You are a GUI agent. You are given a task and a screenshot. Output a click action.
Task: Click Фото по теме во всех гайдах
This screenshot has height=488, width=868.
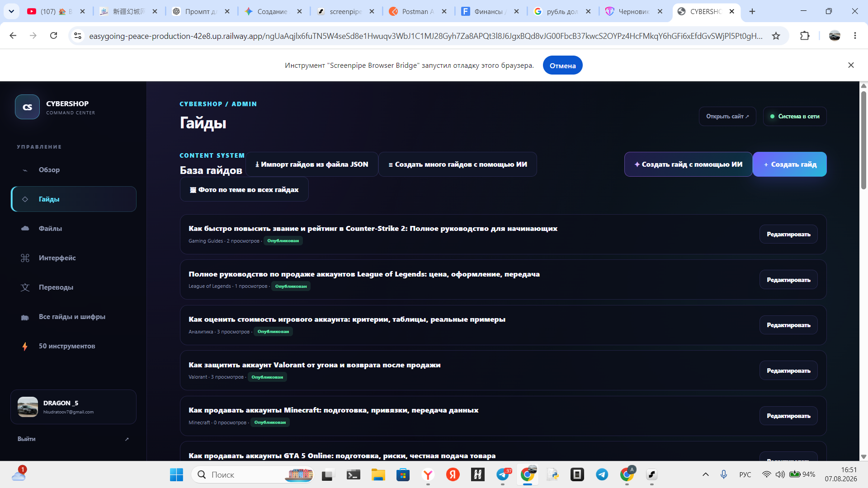[244, 189]
